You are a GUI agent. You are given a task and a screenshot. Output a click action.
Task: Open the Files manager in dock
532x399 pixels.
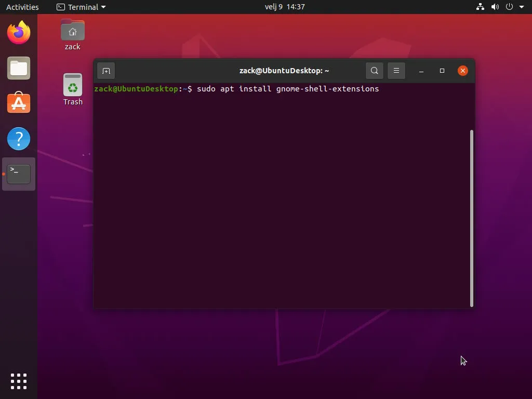tap(19, 68)
